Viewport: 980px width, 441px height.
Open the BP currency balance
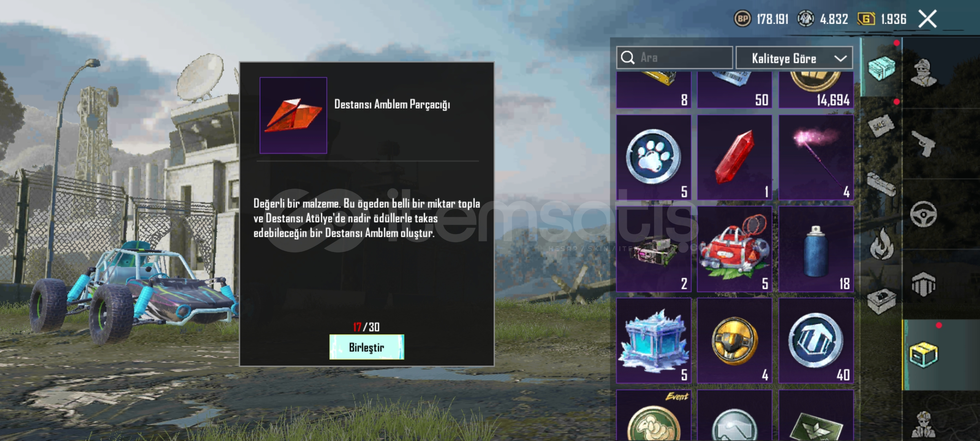(762, 19)
